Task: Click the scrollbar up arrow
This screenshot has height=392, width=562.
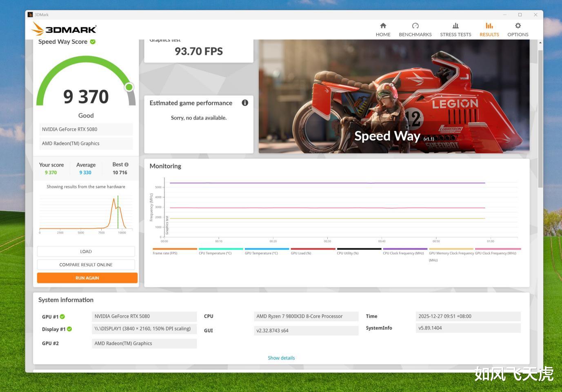Action: pyautogui.click(x=540, y=42)
